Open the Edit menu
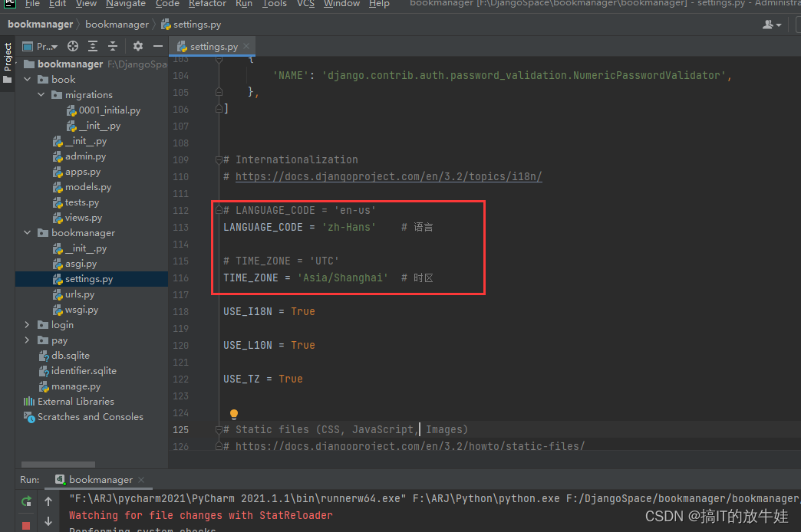The image size is (801, 532). coord(58,4)
